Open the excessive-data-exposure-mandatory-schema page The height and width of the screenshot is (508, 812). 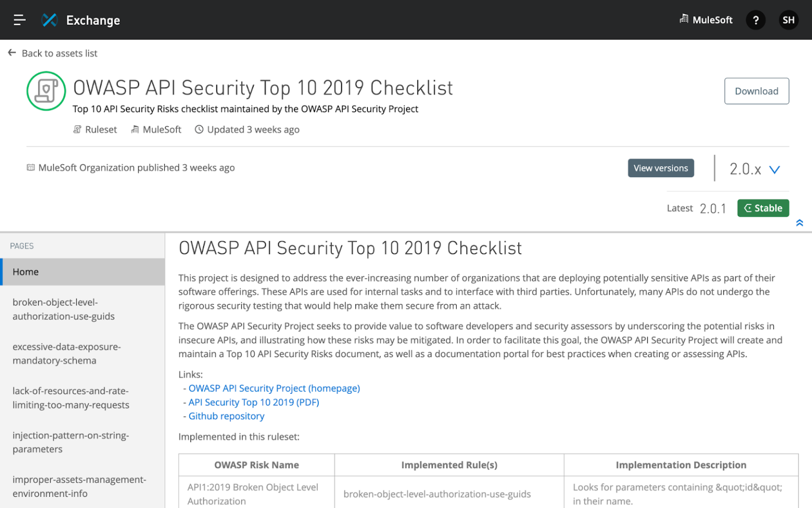pyautogui.click(x=67, y=353)
